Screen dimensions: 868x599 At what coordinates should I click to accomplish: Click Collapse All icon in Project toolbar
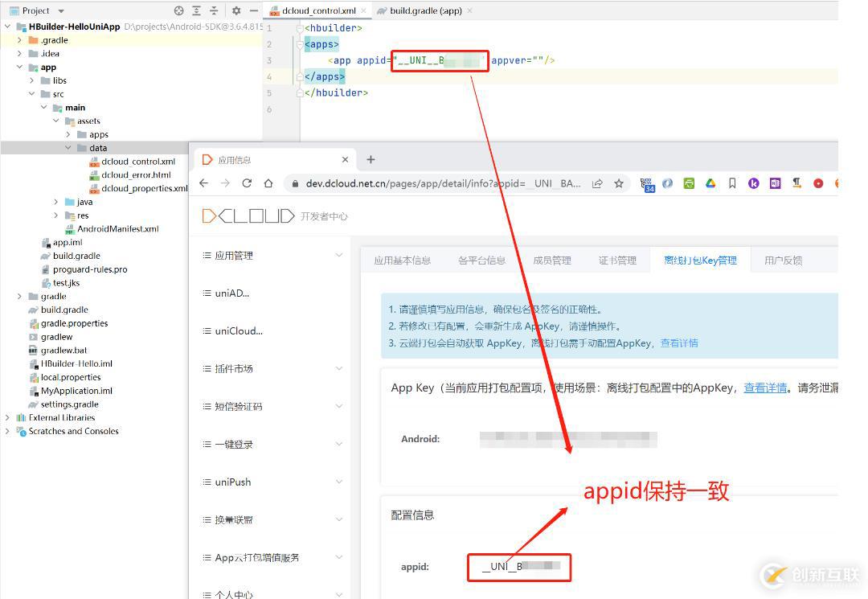[215, 10]
